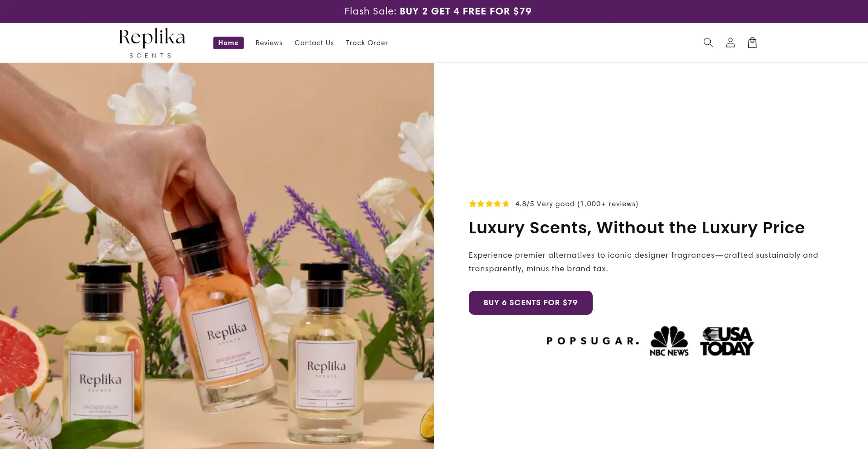Click the POPSUGAR press logo

pyautogui.click(x=592, y=341)
